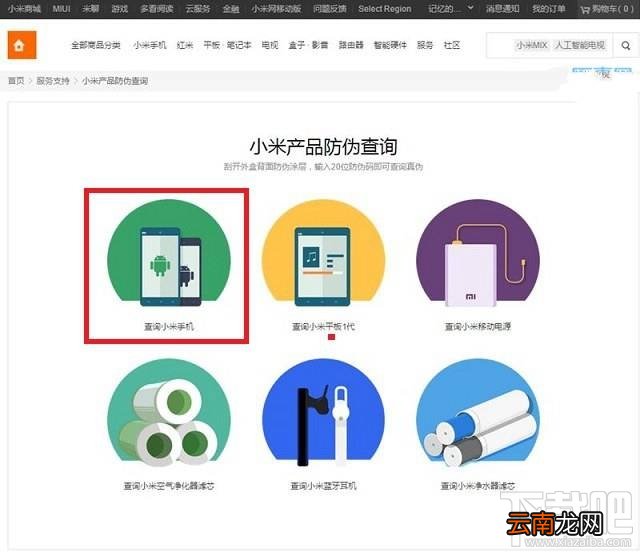
Task: Open the 路由器 navigation item
Action: [x=351, y=45]
